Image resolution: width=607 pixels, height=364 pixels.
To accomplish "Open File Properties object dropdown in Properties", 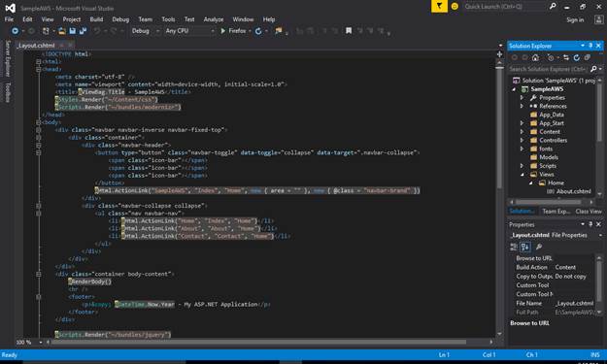I will coord(600,235).
